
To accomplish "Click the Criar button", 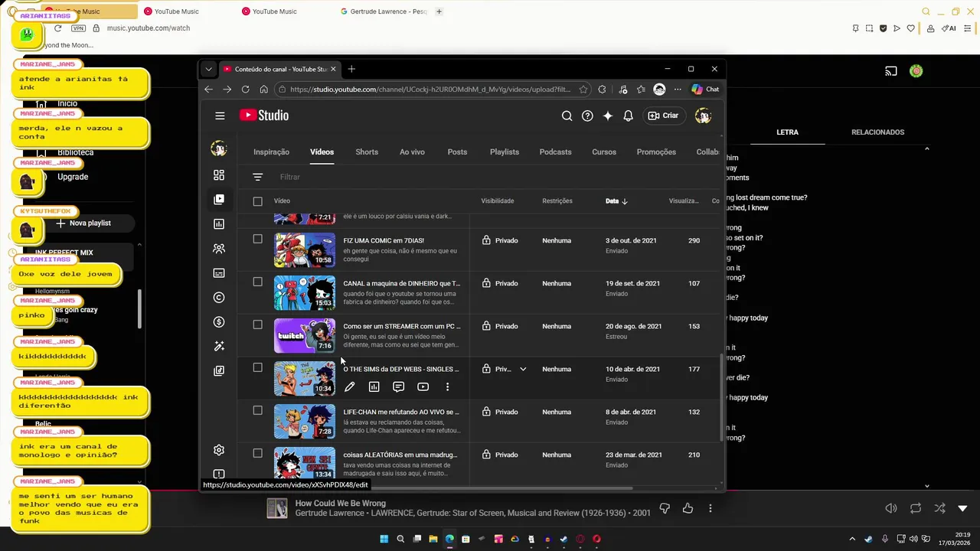I will click(x=663, y=116).
